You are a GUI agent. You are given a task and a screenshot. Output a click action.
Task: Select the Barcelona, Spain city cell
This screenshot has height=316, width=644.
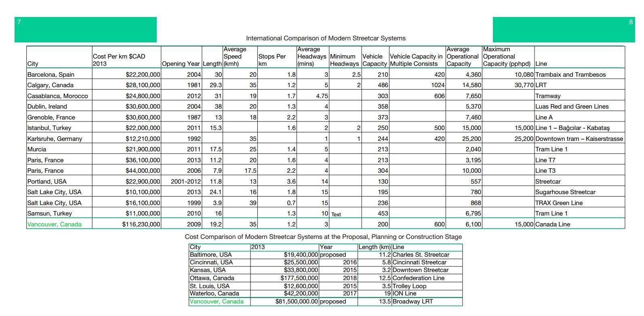tap(51, 75)
